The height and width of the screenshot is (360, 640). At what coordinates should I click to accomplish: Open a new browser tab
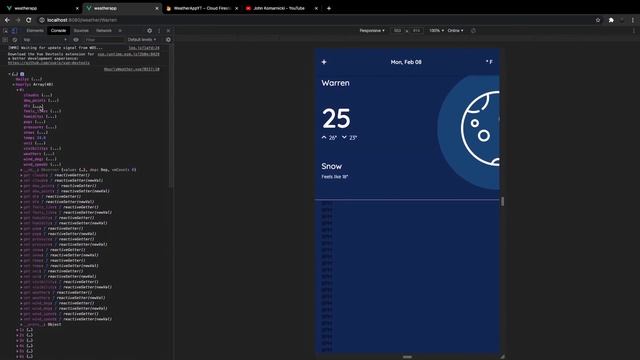pos(329,8)
